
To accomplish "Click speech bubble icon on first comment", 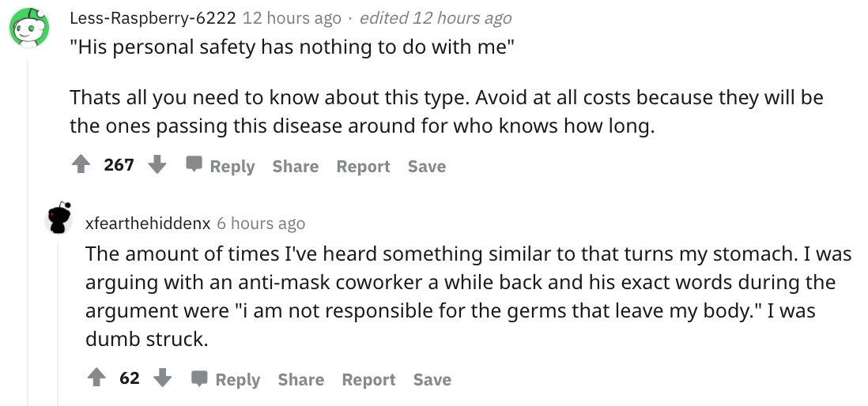I will (x=194, y=165).
